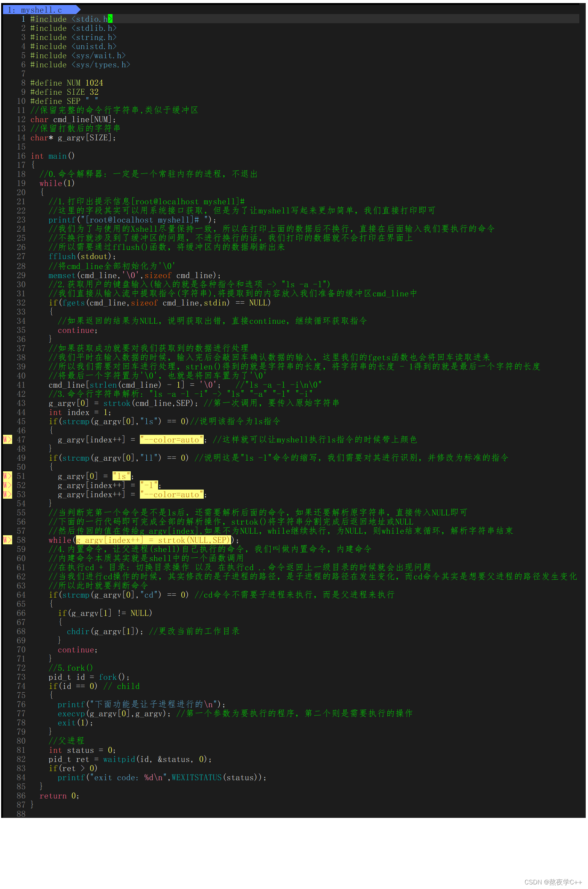Click strcmp(g_argv[0],"ls") condition

tap(119, 421)
